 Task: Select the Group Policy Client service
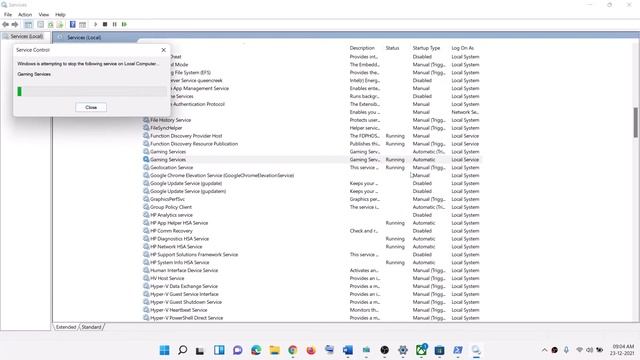pos(312,207)
